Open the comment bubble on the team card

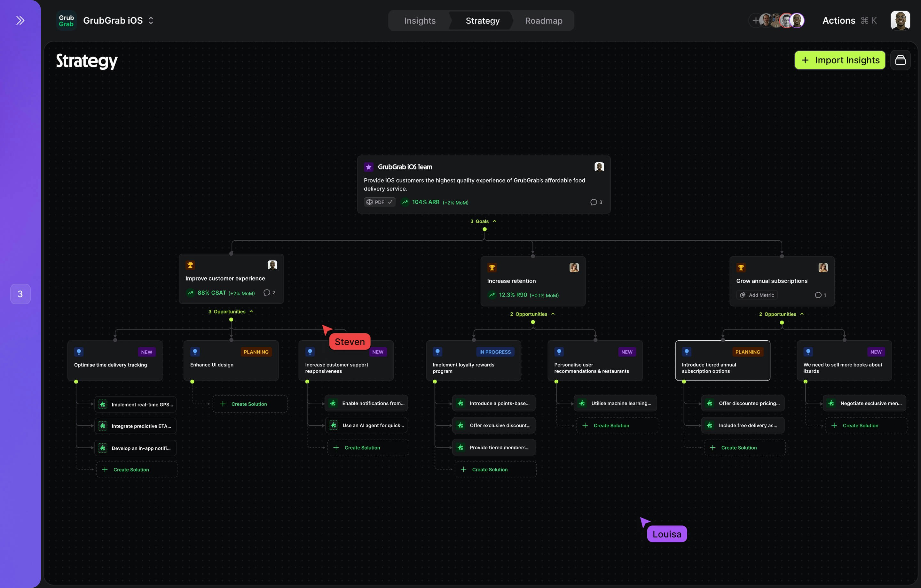pyautogui.click(x=593, y=202)
